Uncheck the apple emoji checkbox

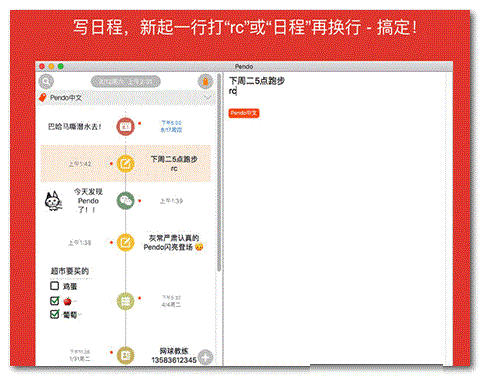coord(54,301)
